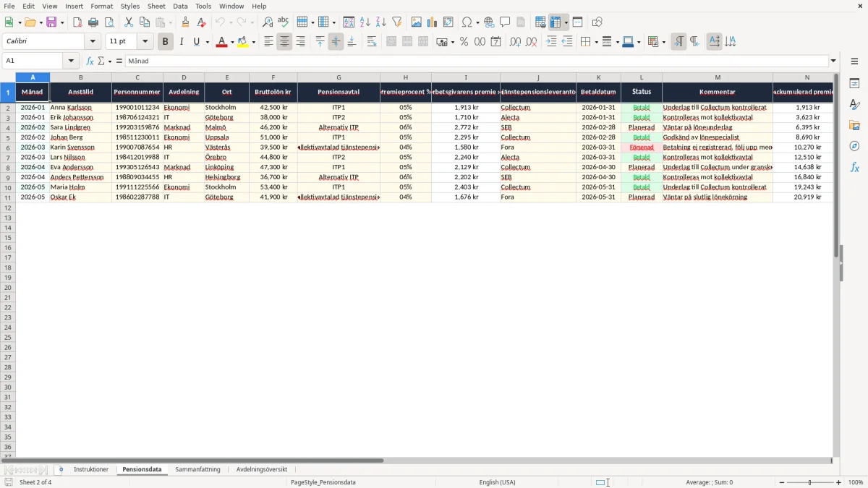Screen dimensions: 868x488
Task: Open the sidebar Navigator compass icon
Action: click(x=854, y=147)
